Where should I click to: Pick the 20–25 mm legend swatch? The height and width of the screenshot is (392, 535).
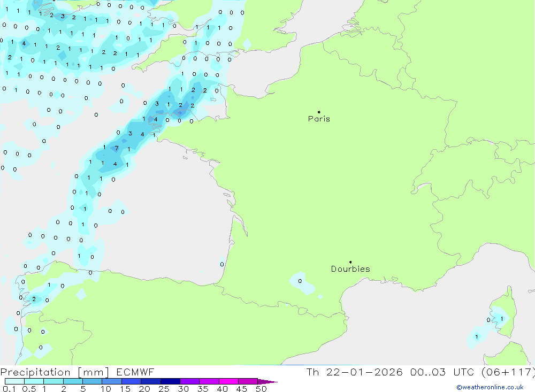tap(151, 381)
